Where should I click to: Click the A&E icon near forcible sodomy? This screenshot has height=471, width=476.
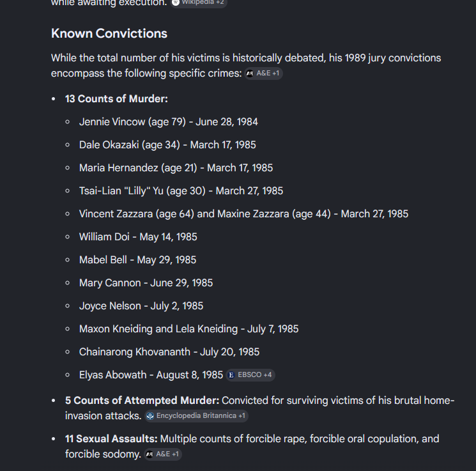(150, 454)
